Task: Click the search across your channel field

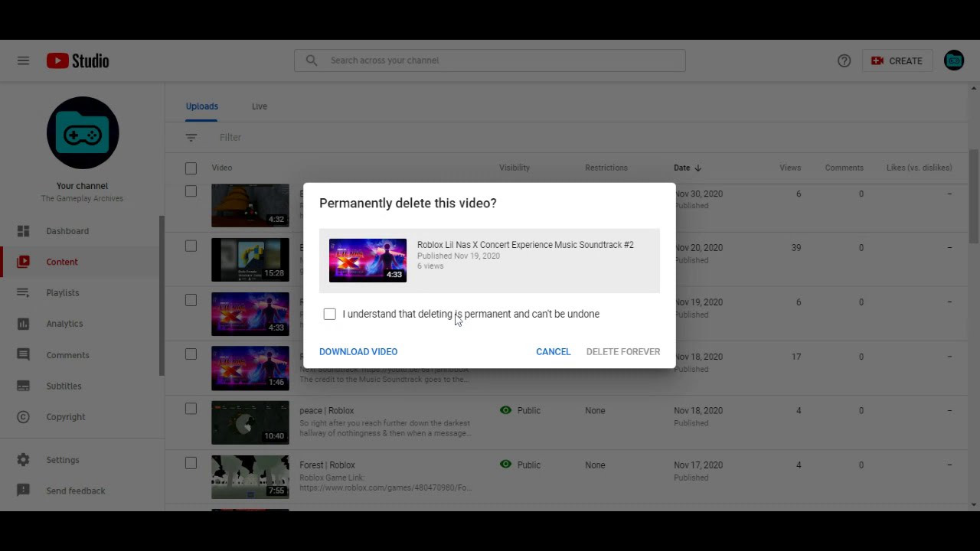Action: [490, 60]
